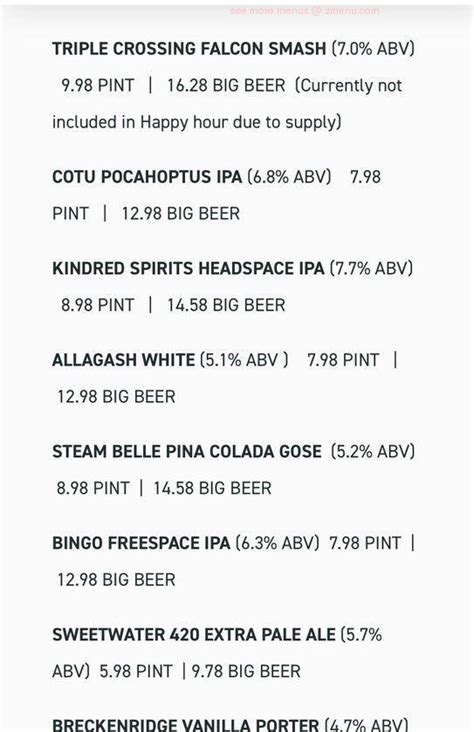Select Breckenridge Vanilla Porter heading
The width and height of the screenshot is (474, 732).
coord(185,725)
